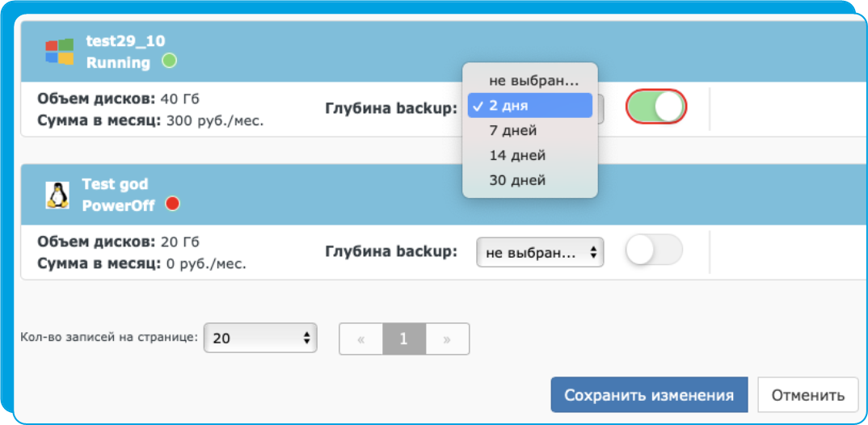Click the green Running status indicator
Screen dimensions: 868x425
coord(169,61)
